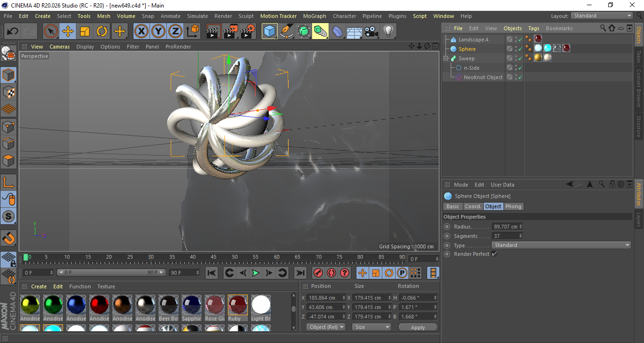644x343 pixels.
Task: Toggle Enable Snap magnet icon
Action: coord(8,238)
